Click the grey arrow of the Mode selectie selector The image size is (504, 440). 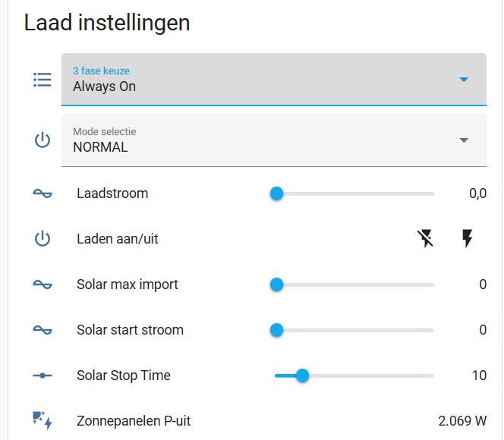464,140
